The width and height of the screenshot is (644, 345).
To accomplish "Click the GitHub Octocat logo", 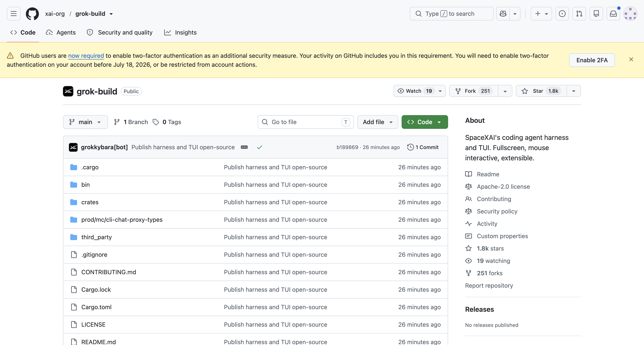I will [32, 13].
